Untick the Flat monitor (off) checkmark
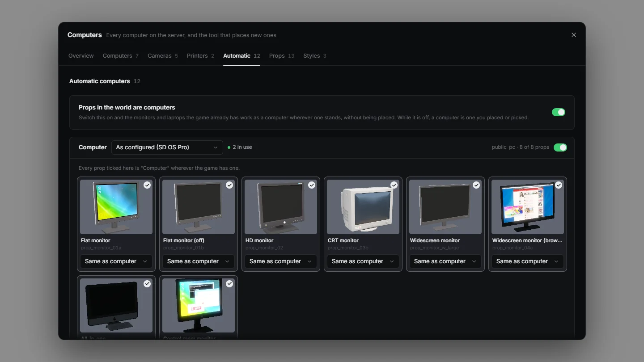The image size is (644, 362). pyautogui.click(x=229, y=185)
